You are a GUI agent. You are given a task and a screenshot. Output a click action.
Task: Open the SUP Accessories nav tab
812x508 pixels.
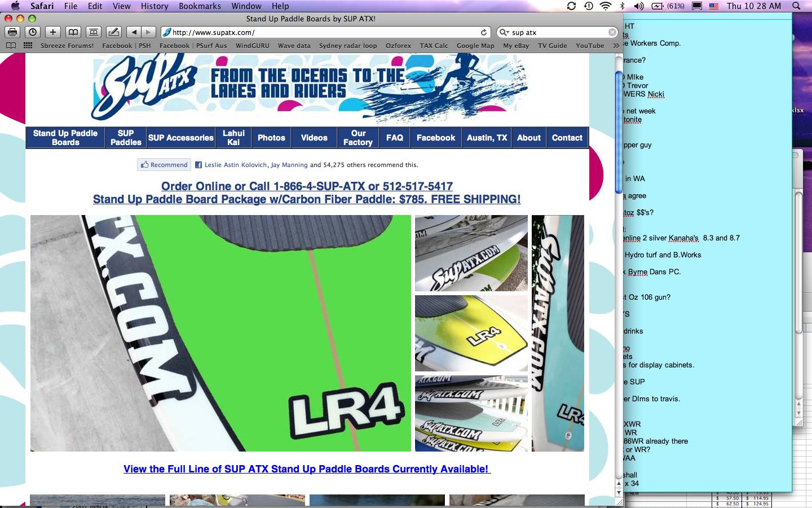180,138
